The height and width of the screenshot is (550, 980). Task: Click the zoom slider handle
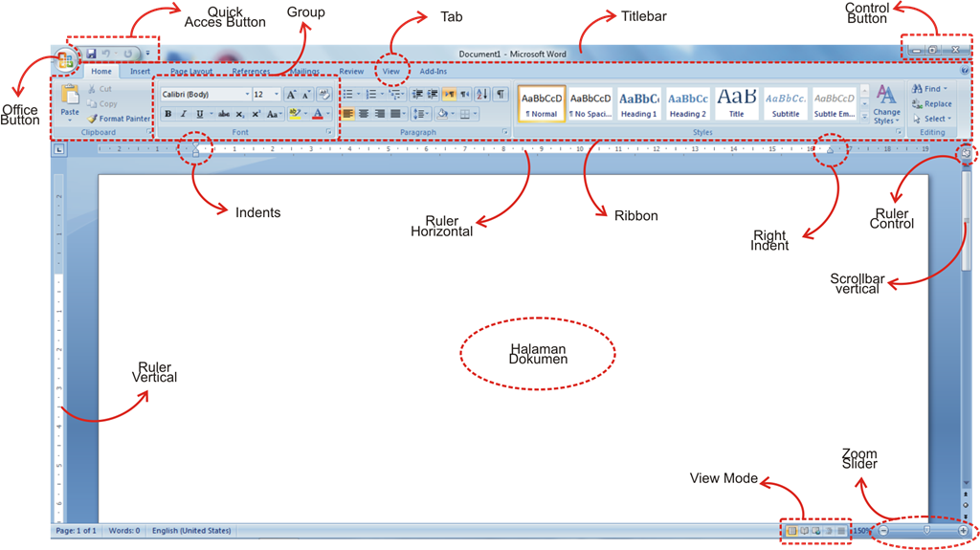point(926,530)
